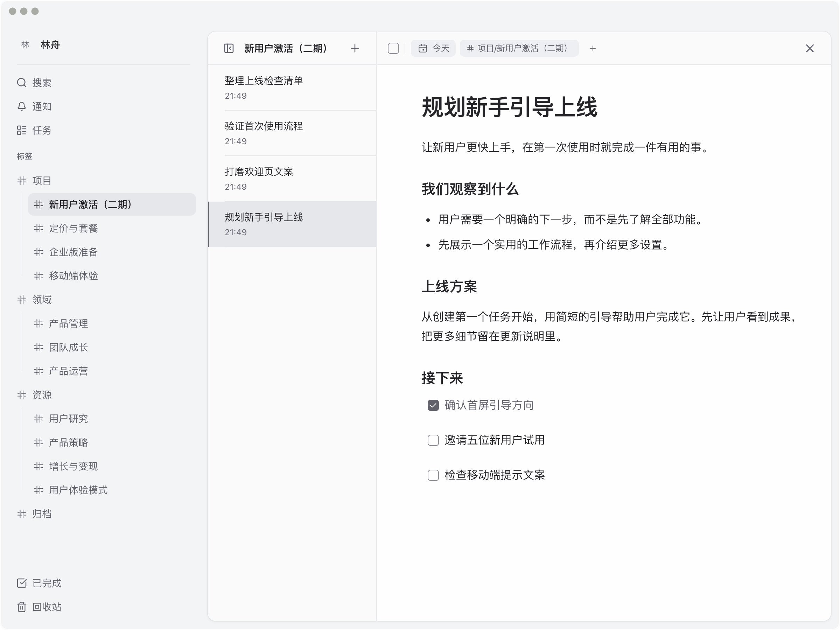Click the calendar icon in the 今天 chip
Image resolution: width=840 pixels, height=630 pixels.
click(423, 48)
